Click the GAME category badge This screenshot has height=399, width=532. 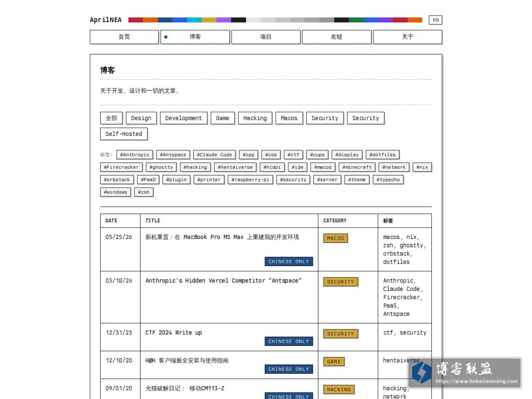(334, 361)
